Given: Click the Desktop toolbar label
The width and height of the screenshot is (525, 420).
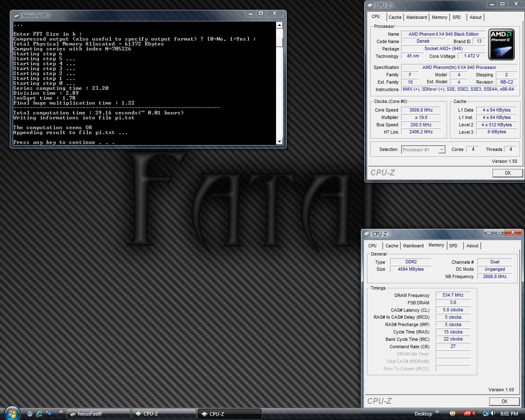Looking at the screenshot, I should coord(423,414).
